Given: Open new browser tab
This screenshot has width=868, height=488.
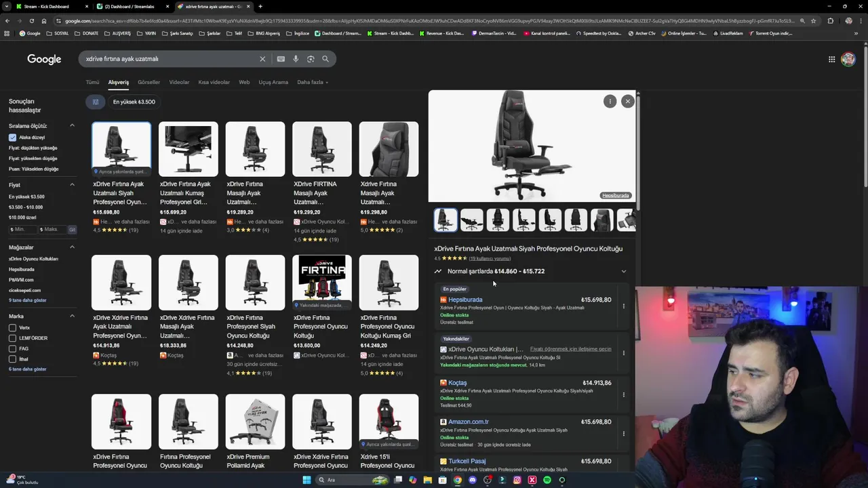Looking at the screenshot, I should [260, 6].
